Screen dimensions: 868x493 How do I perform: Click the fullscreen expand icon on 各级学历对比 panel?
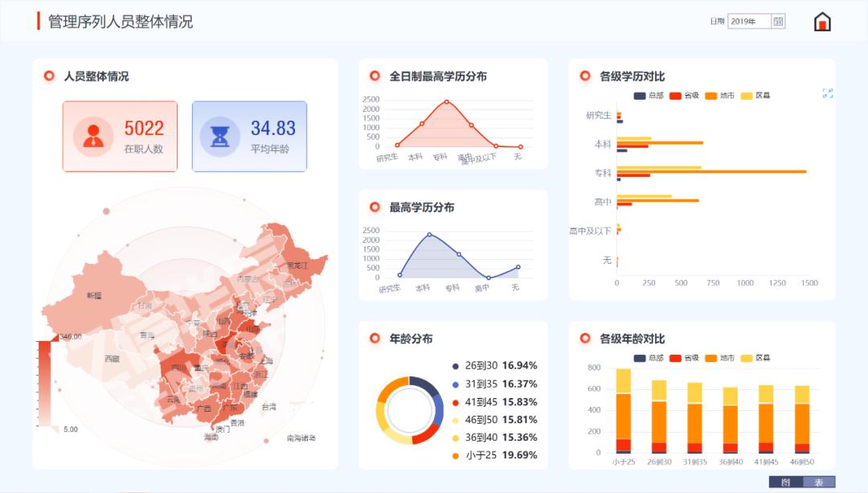(x=828, y=94)
